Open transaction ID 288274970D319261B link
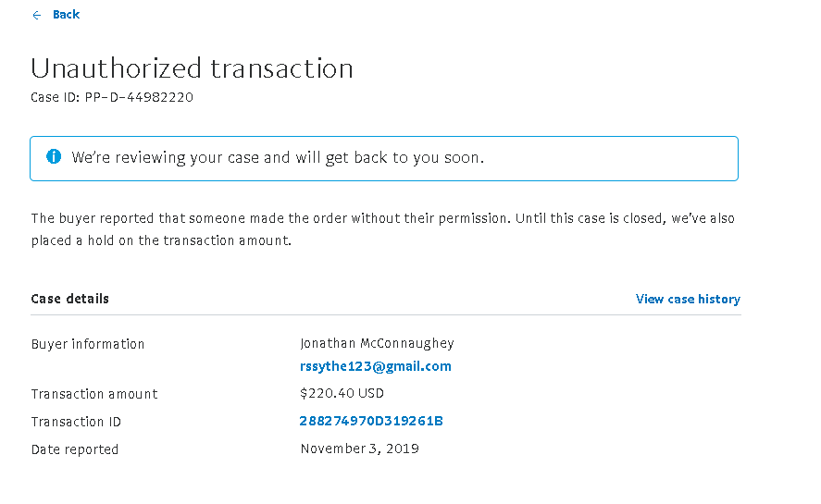 [371, 422]
